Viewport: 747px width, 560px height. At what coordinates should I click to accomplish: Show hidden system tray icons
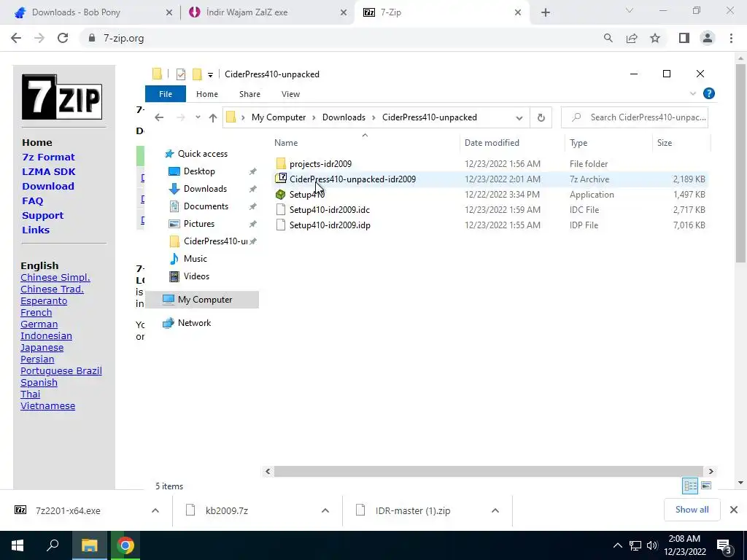[x=617, y=545]
